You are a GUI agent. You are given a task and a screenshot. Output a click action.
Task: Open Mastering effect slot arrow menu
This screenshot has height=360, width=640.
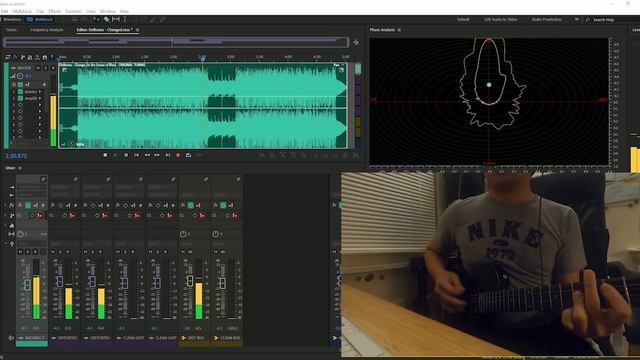tap(40, 92)
